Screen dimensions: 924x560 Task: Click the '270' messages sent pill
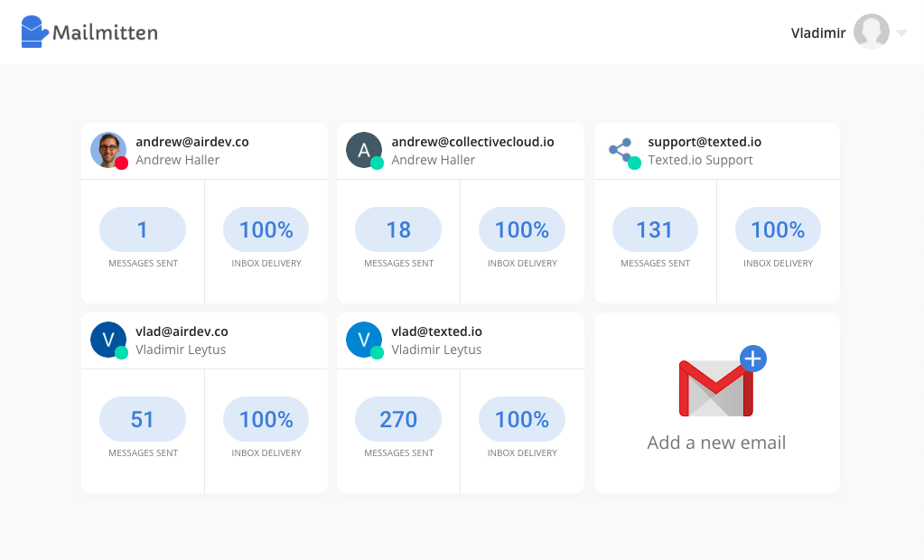click(x=398, y=419)
